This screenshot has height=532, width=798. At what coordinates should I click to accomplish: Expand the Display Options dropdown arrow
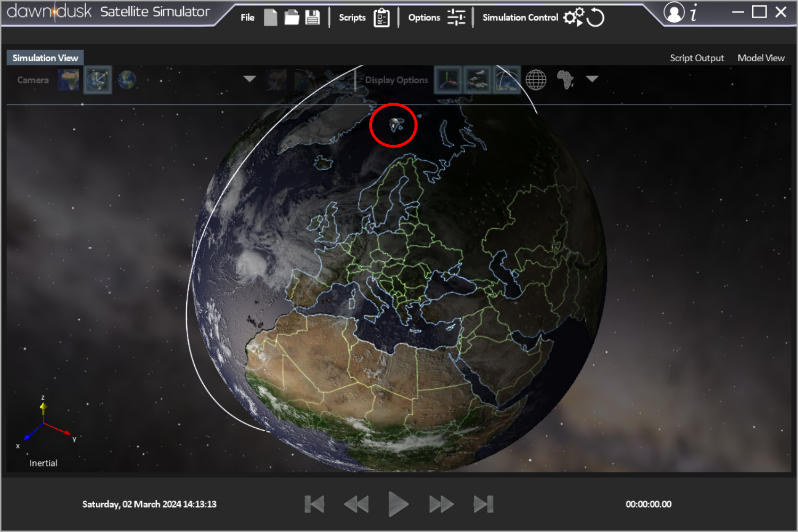592,79
